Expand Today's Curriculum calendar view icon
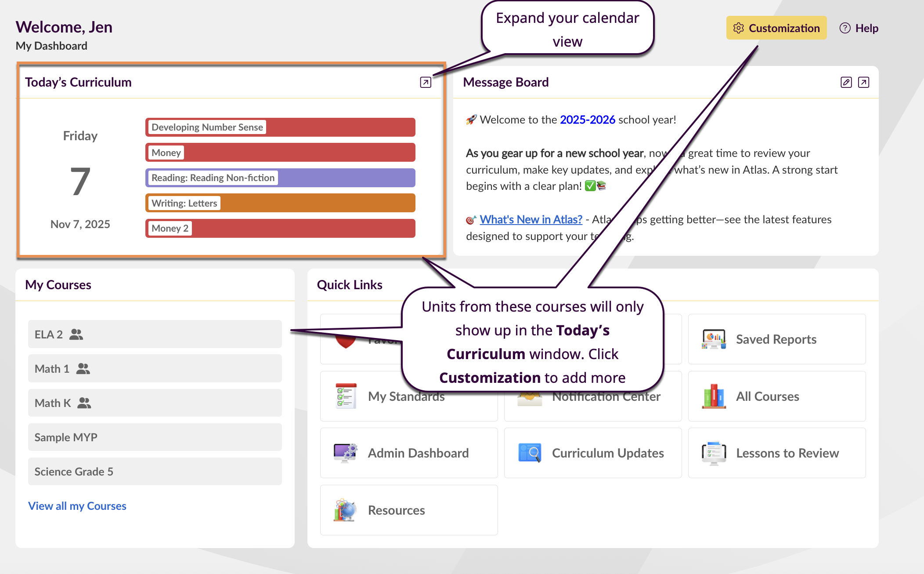The width and height of the screenshot is (924, 574). pyautogui.click(x=425, y=82)
